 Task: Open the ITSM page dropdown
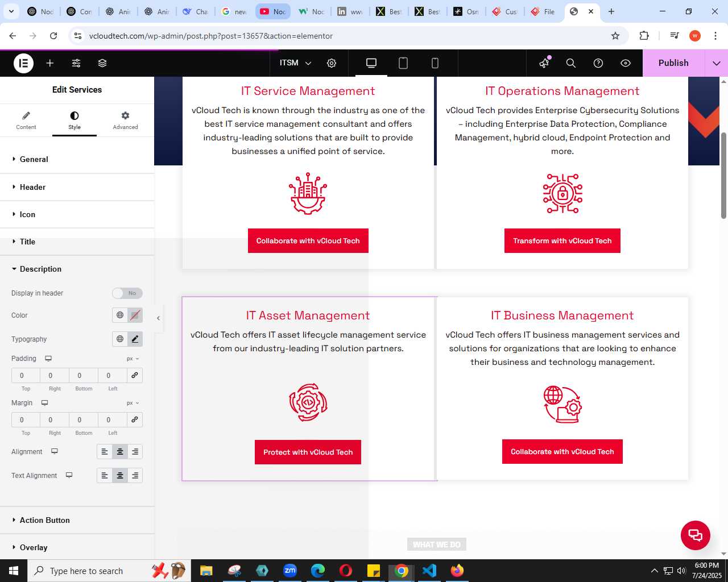click(295, 63)
